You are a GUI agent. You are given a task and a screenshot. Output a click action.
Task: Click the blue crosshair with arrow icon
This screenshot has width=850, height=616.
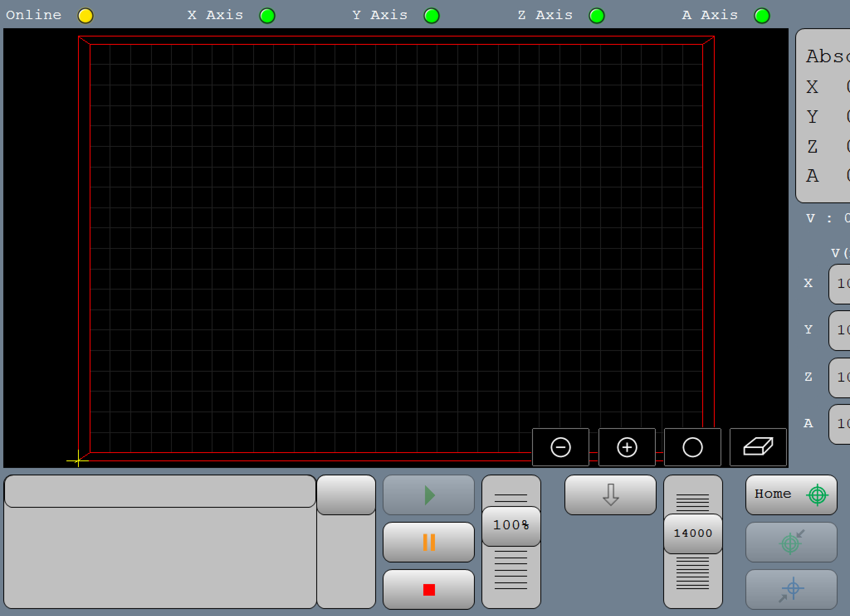point(791,589)
